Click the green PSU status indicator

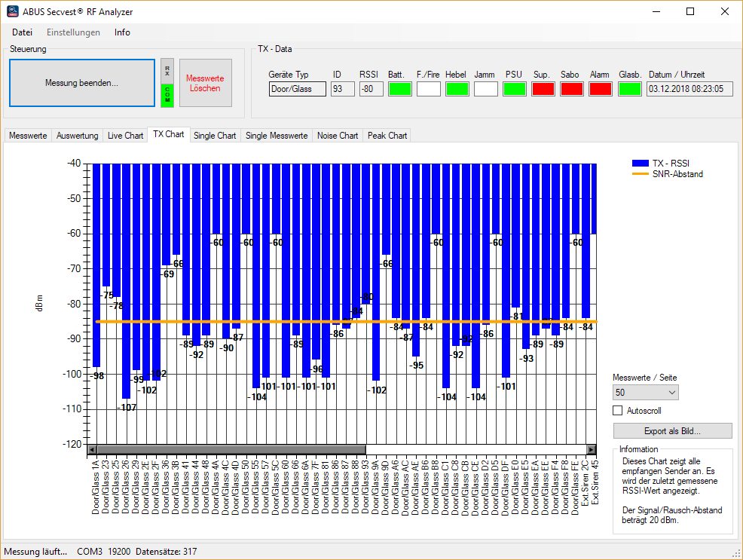click(515, 89)
